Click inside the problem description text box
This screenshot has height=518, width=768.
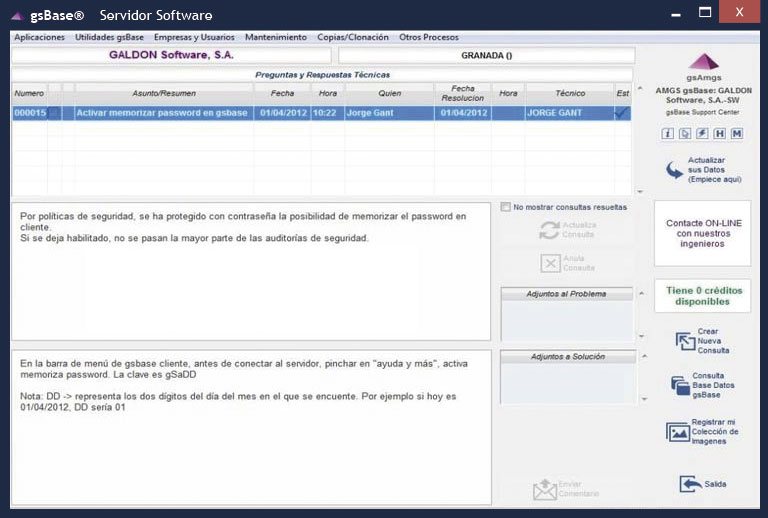tap(251, 272)
